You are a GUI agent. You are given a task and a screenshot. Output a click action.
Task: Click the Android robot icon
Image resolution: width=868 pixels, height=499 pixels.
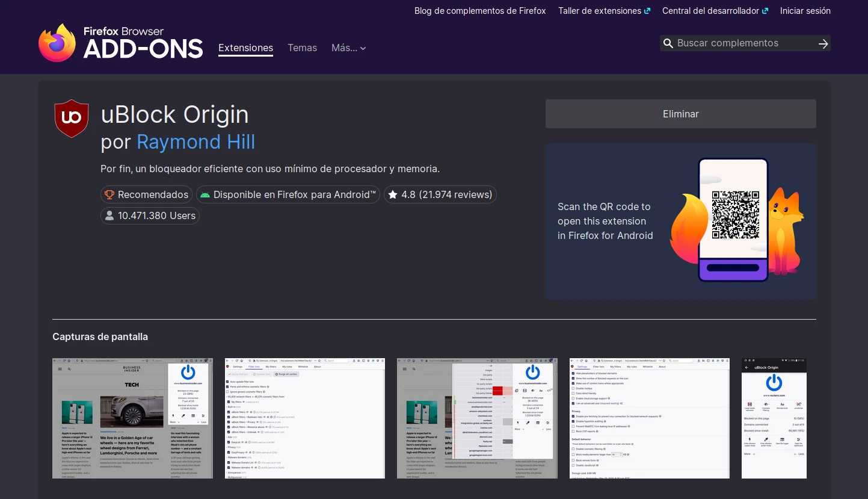pyautogui.click(x=205, y=194)
